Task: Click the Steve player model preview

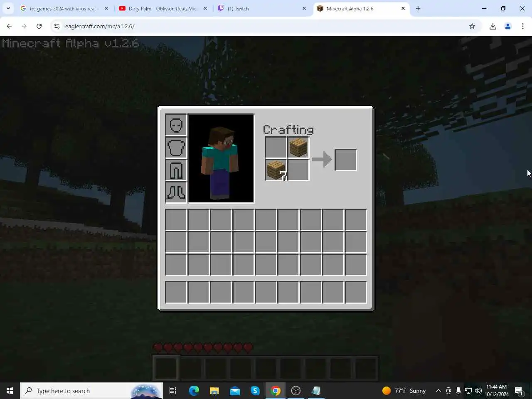Action: [x=221, y=158]
